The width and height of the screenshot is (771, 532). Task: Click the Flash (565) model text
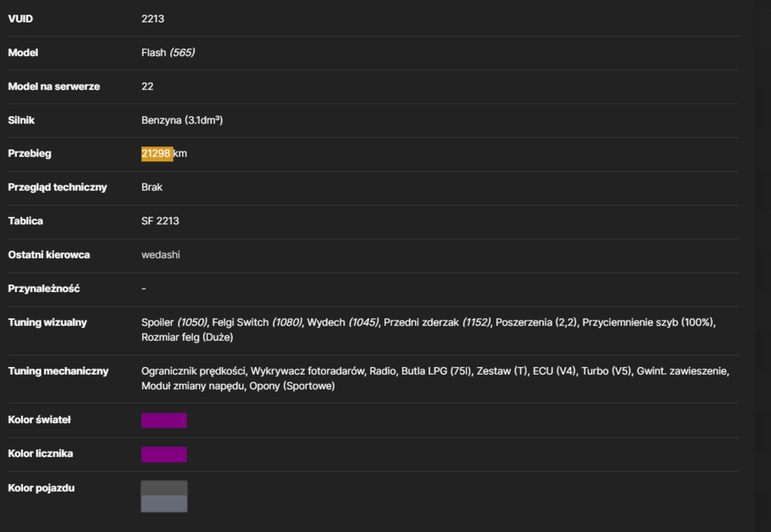pyautogui.click(x=167, y=52)
